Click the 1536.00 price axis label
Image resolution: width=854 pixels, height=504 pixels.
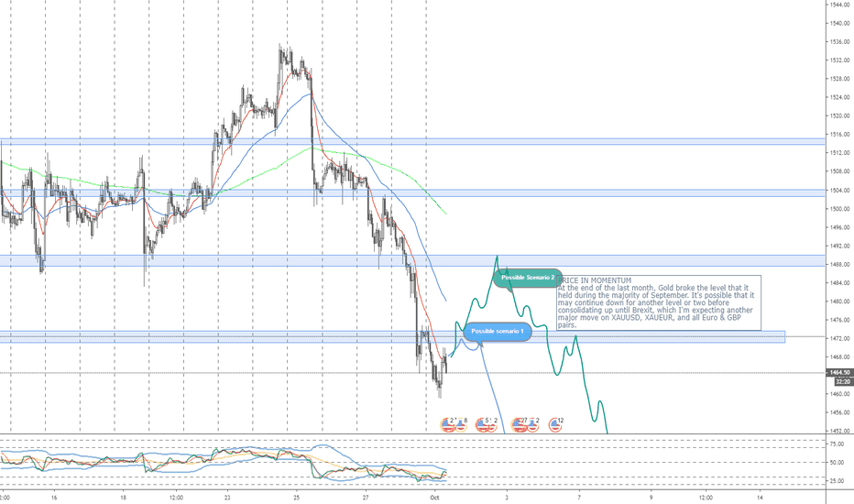coord(841,42)
